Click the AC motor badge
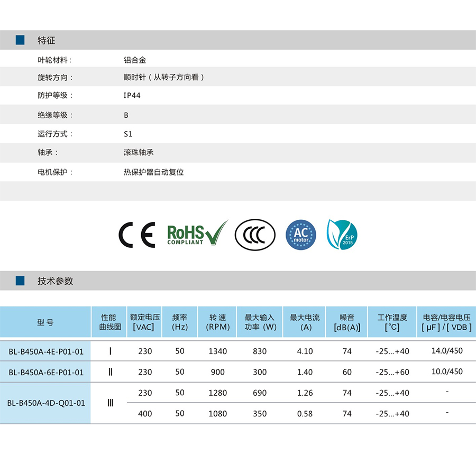This screenshot has height=465, width=476. pos(301,235)
